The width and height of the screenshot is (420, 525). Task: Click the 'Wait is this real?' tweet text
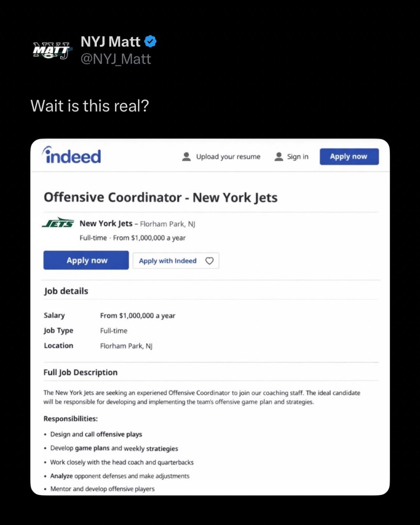tap(90, 106)
